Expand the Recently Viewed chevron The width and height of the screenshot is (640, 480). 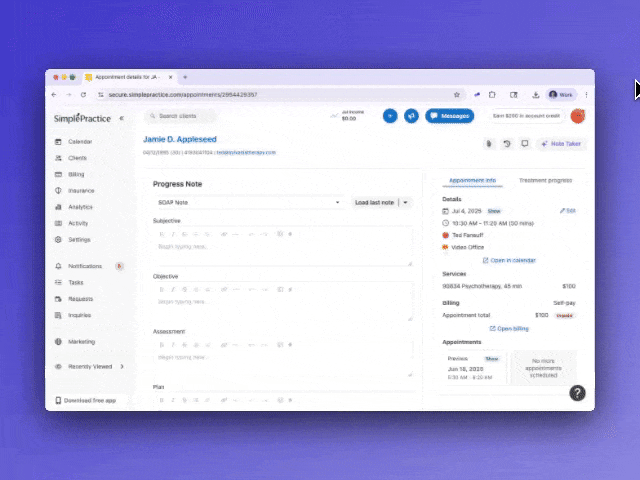click(x=122, y=367)
